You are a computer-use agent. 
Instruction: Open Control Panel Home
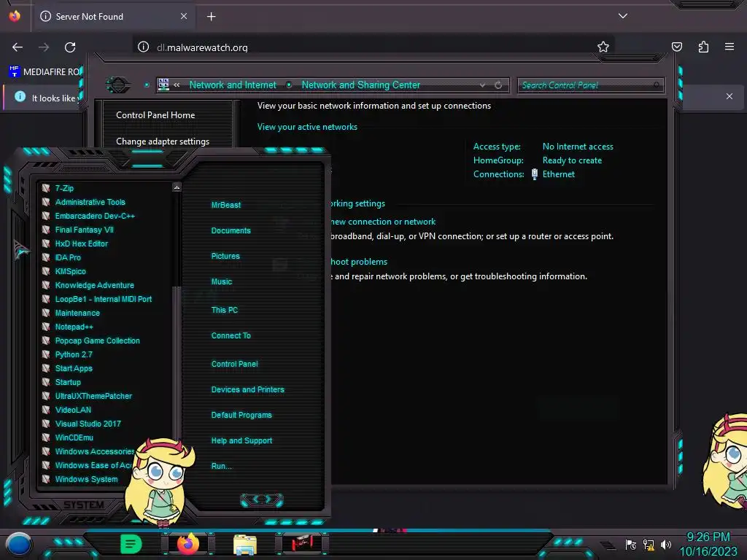pos(155,114)
